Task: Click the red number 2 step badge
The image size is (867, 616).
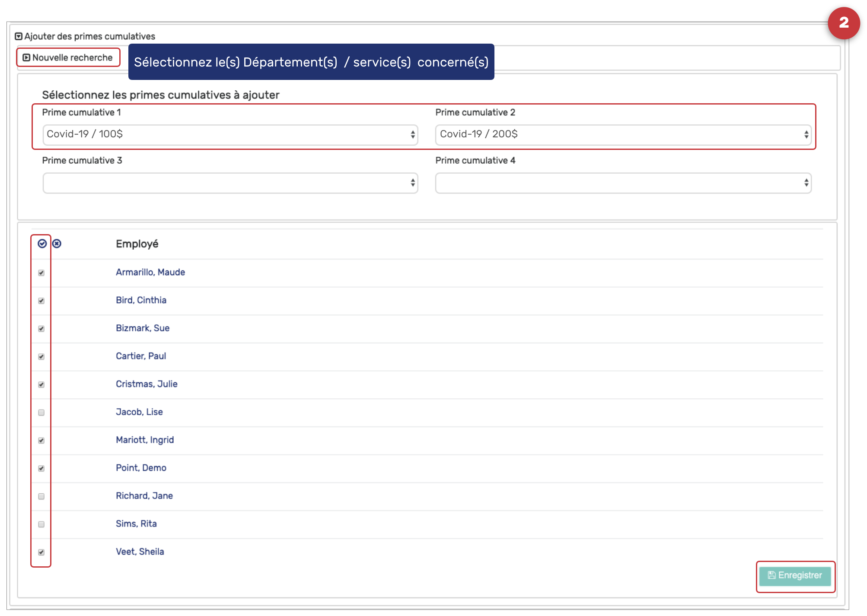Action: click(843, 23)
